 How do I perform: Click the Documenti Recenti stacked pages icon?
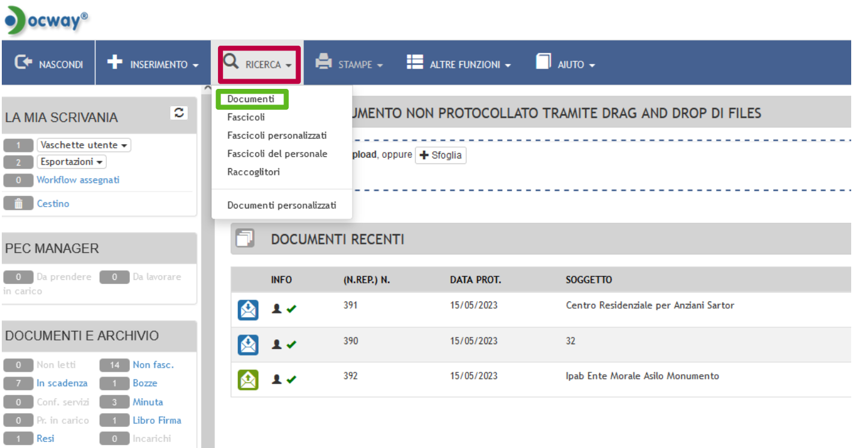(x=245, y=239)
